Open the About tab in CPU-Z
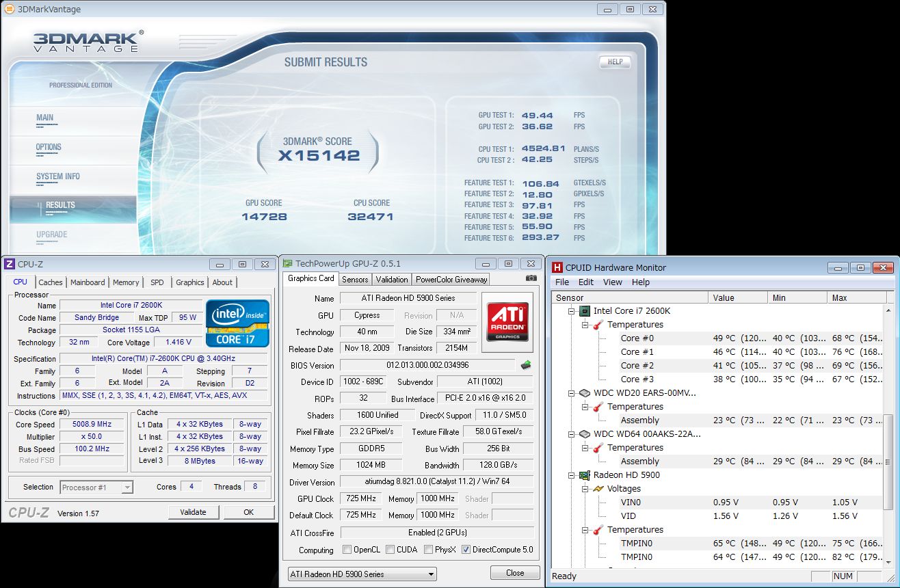The height and width of the screenshot is (588, 900). 222,282
